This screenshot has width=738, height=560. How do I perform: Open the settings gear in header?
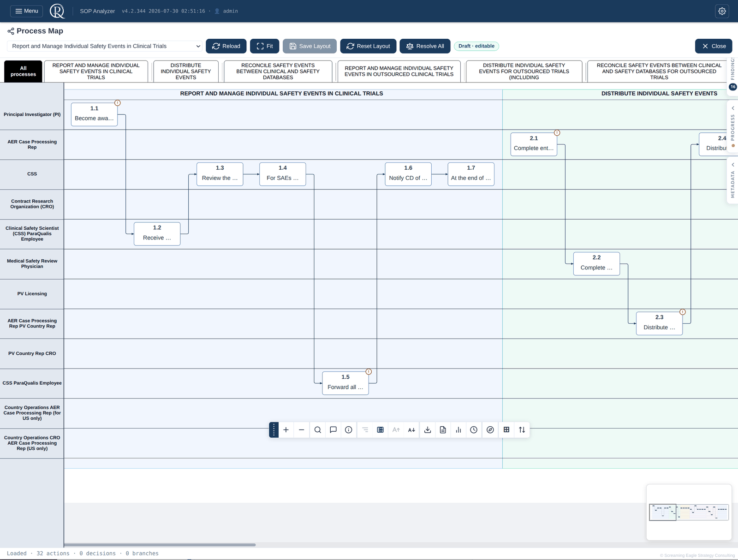[722, 11]
